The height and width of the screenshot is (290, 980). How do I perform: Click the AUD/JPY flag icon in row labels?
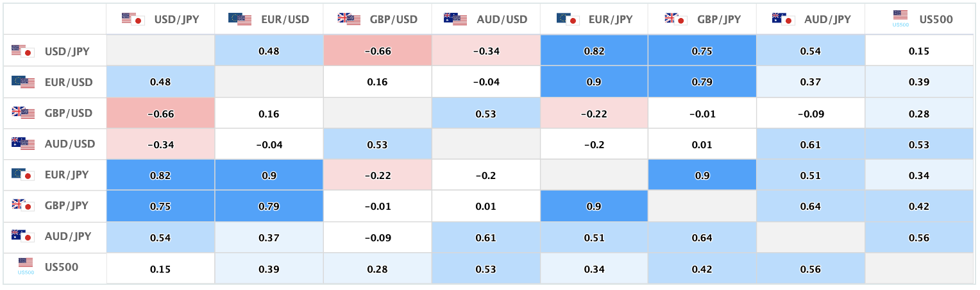tap(23, 236)
